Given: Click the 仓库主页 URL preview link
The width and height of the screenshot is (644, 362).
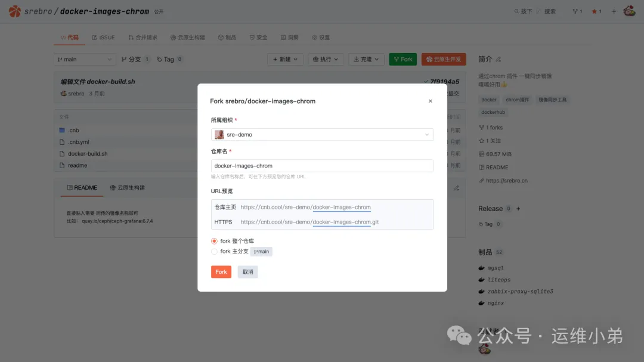Looking at the screenshot, I should pos(305,207).
